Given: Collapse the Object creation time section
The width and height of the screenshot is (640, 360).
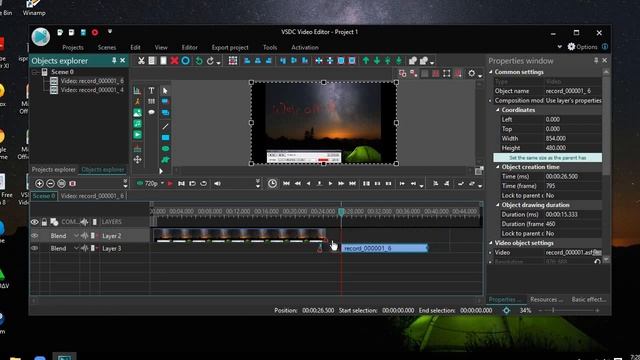Looking at the screenshot, I should [498, 167].
